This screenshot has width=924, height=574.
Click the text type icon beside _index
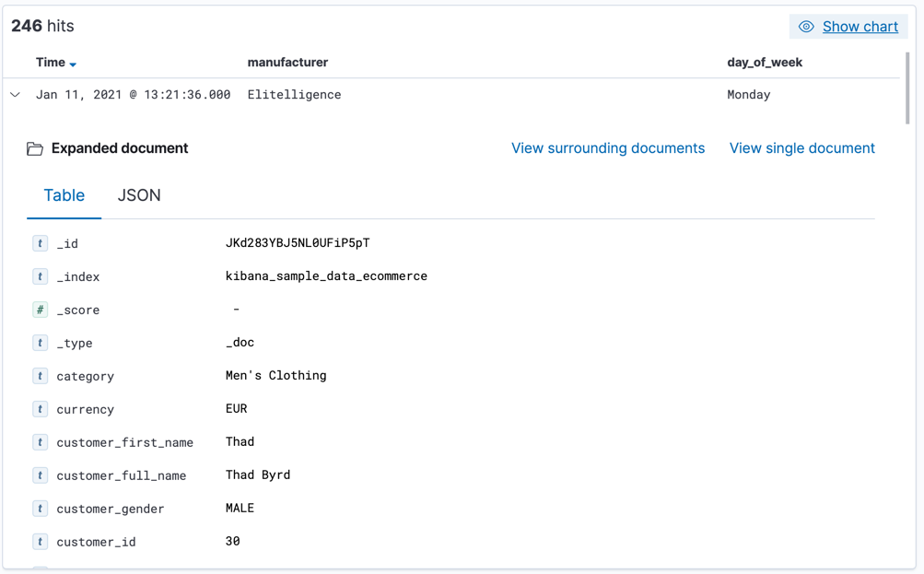tap(40, 276)
